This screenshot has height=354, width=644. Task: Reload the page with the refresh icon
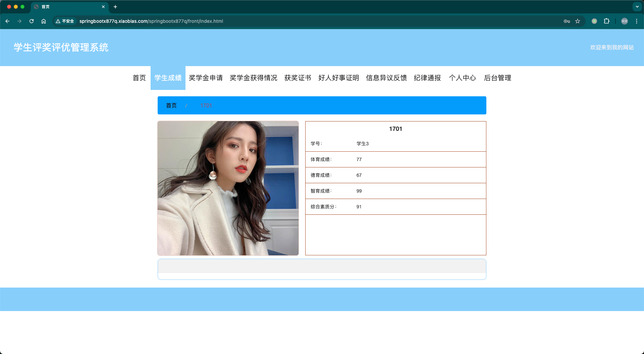coord(32,21)
